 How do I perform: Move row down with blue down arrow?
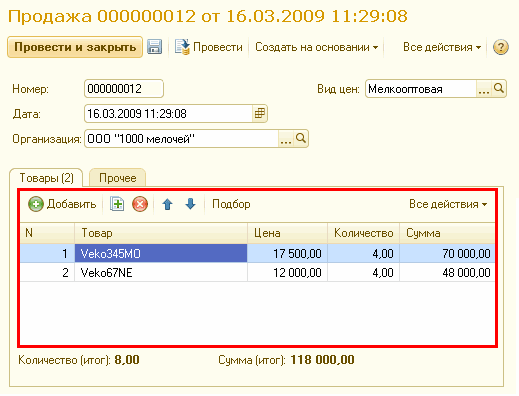[x=190, y=204]
